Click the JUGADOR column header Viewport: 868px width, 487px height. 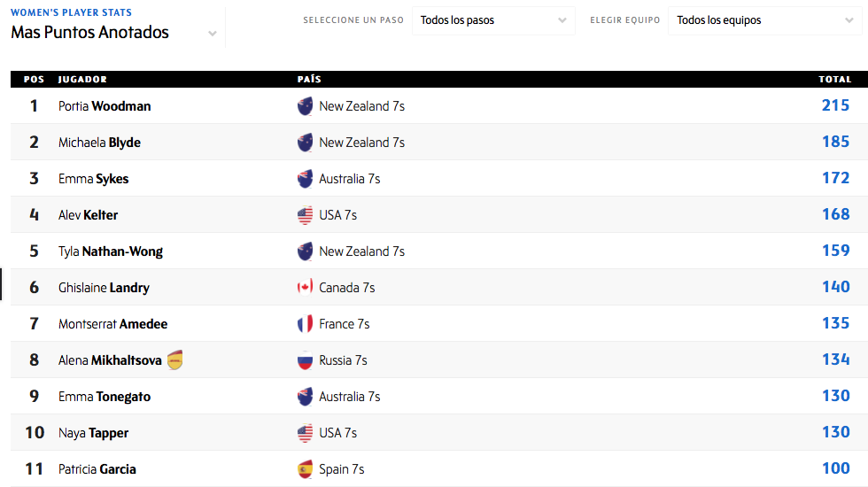(x=82, y=80)
